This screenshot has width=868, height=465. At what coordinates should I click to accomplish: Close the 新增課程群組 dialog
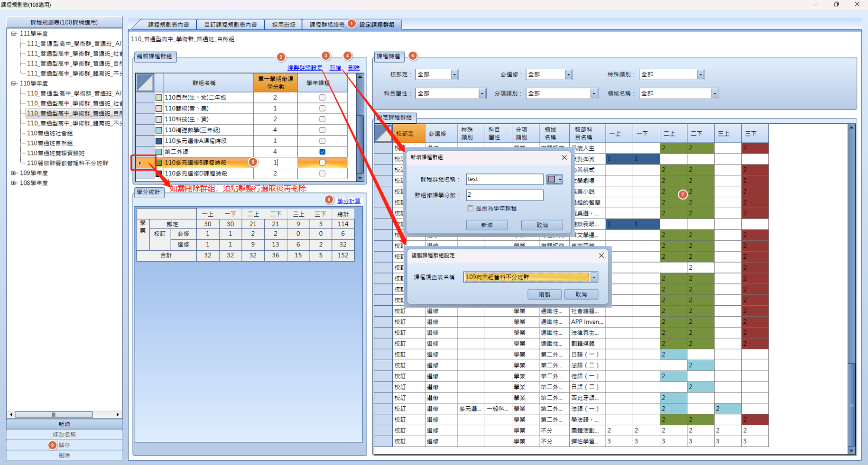coord(564,157)
